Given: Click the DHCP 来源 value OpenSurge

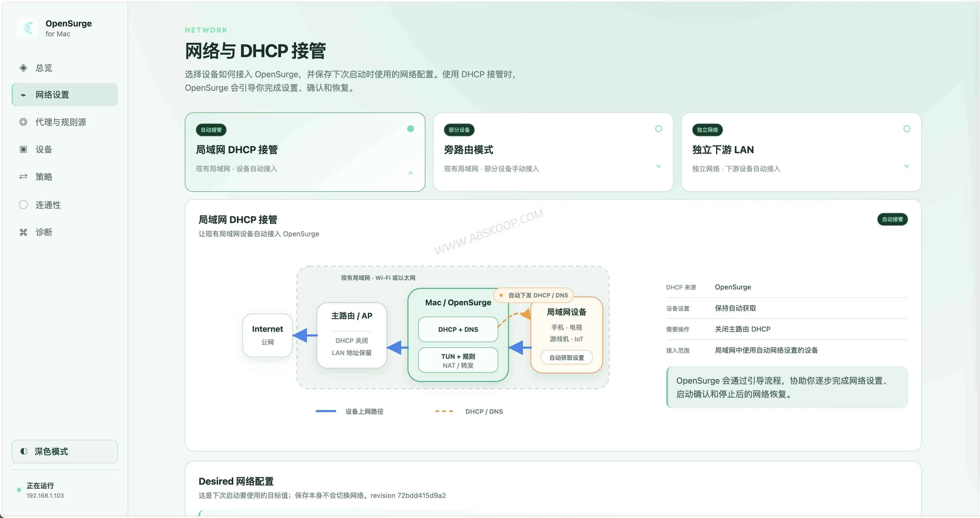Looking at the screenshot, I should click(x=733, y=287).
